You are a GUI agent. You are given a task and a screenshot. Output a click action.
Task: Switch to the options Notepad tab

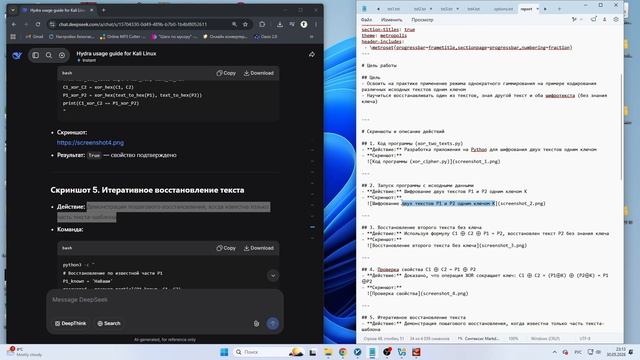pos(503,9)
